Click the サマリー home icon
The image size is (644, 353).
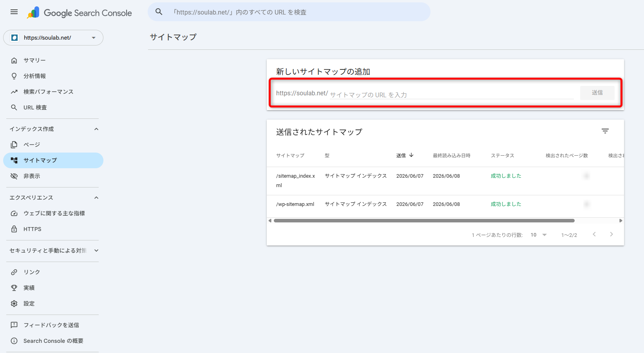point(14,60)
